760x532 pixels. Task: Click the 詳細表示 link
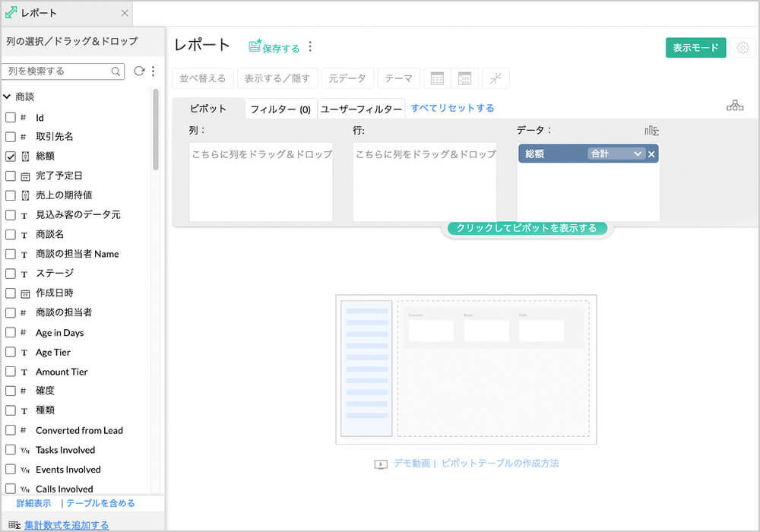[33, 503]
